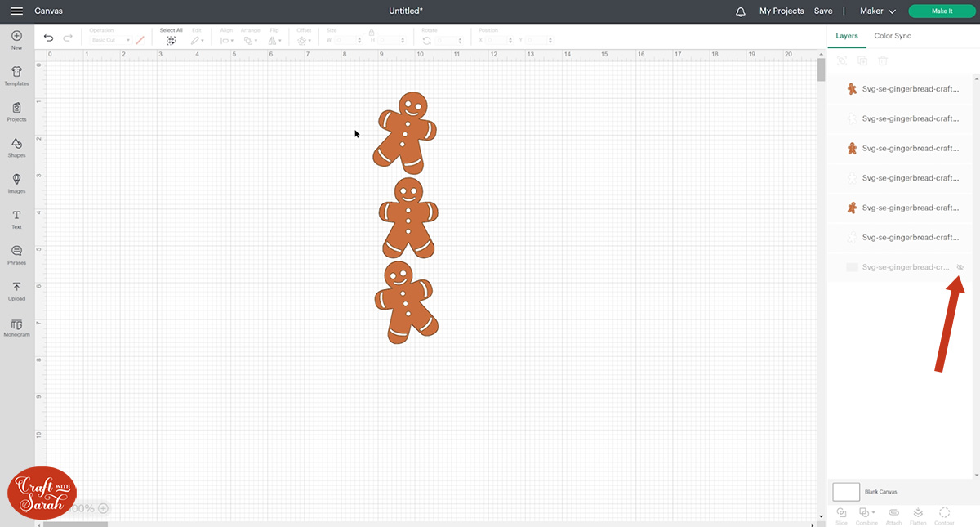980x527 pixels.
Task: Undo the last action
Action: tap(48, 38)
